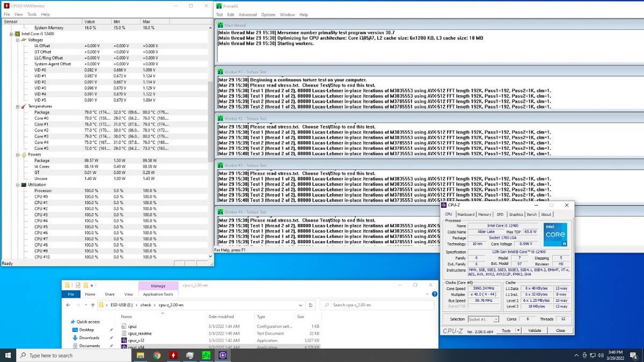
Task: Open File Explorer from the taskbar
Action: point(140,355)
